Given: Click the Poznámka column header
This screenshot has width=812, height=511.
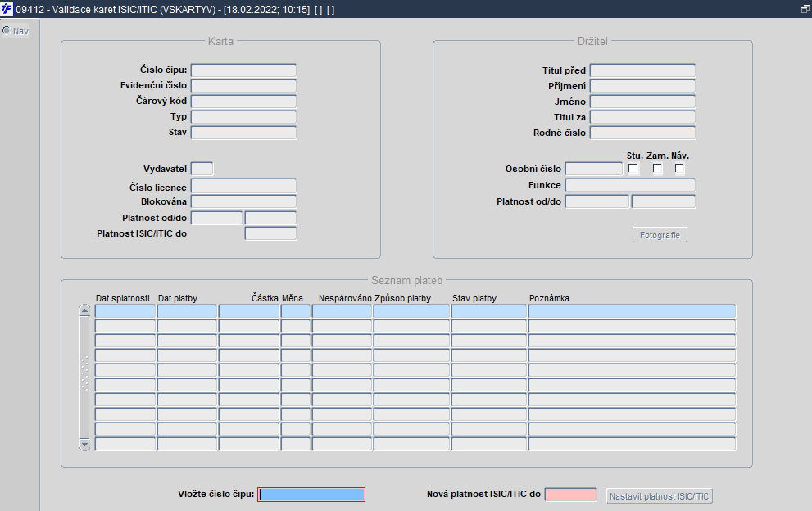Looking at the screenshot, I should pyautogui.click(x=549, y=298).
